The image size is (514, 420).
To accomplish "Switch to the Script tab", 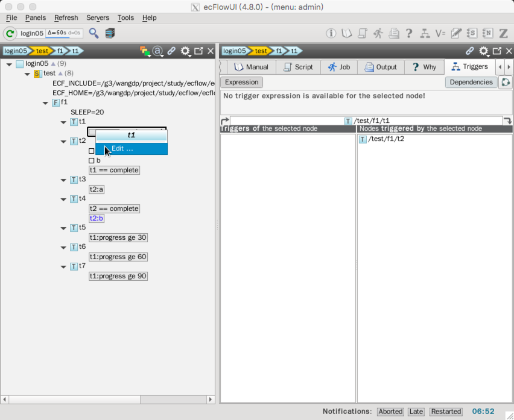I will pos(298,67).
